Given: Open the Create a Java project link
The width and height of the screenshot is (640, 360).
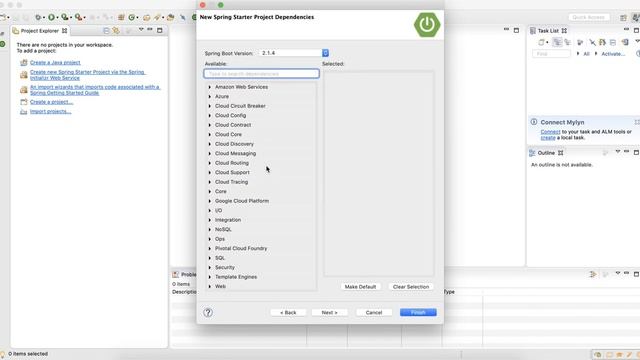Looking at the screenshot, I should 55,62.
